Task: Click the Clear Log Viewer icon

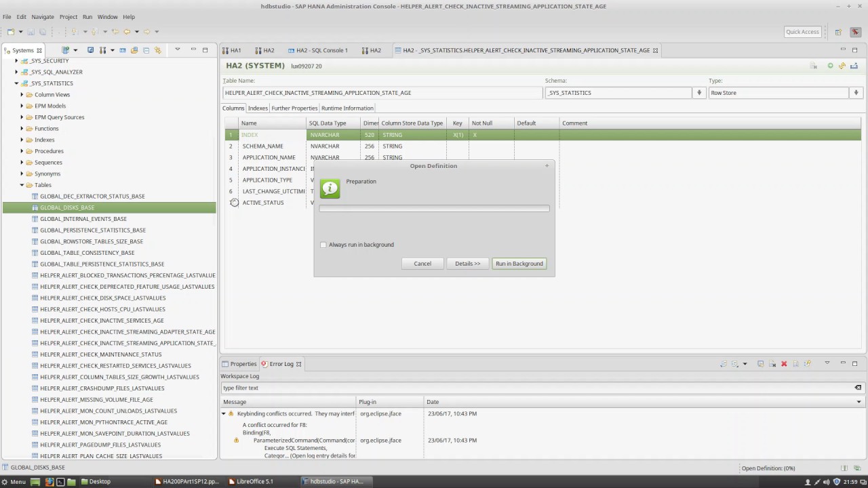Action: pyautogui.click(x=772, y=364)
